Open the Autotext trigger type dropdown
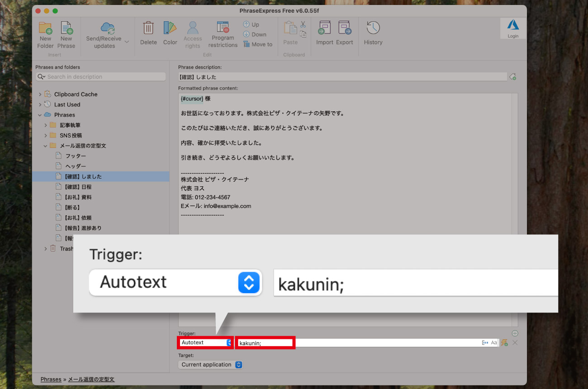 click(205, 343)
